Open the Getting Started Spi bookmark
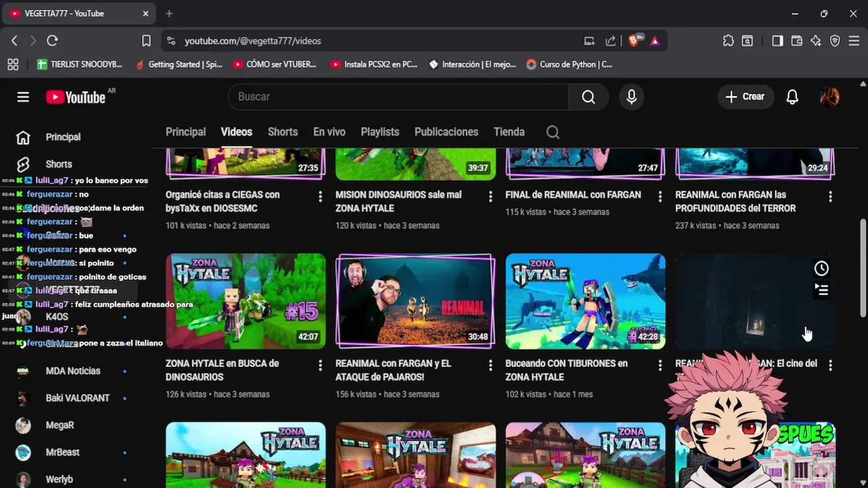 click(x=179, y=64)
